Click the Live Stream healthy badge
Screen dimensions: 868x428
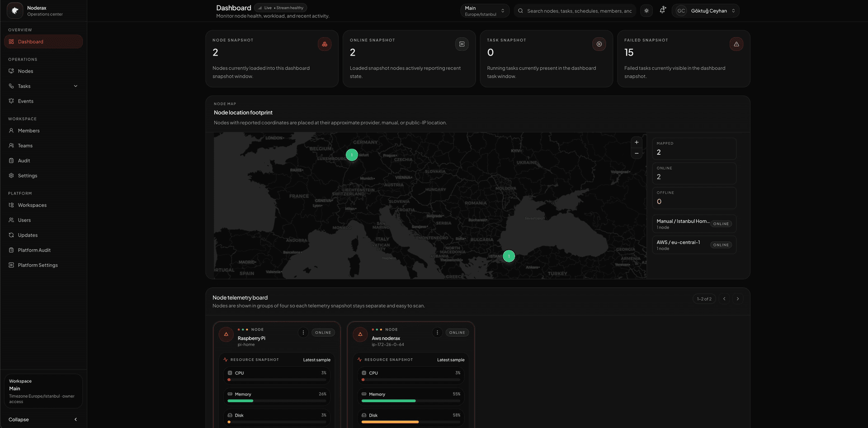click(280, 8)
